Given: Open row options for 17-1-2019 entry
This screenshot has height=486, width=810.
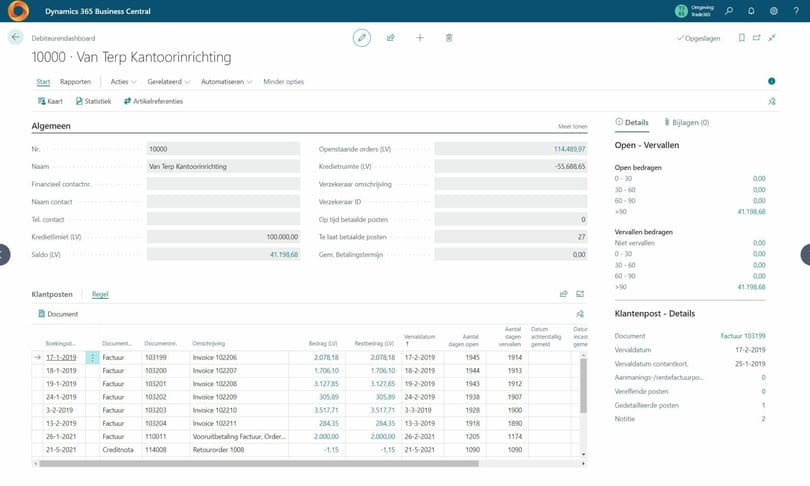Looking at the screenshot, I should 92,357.
